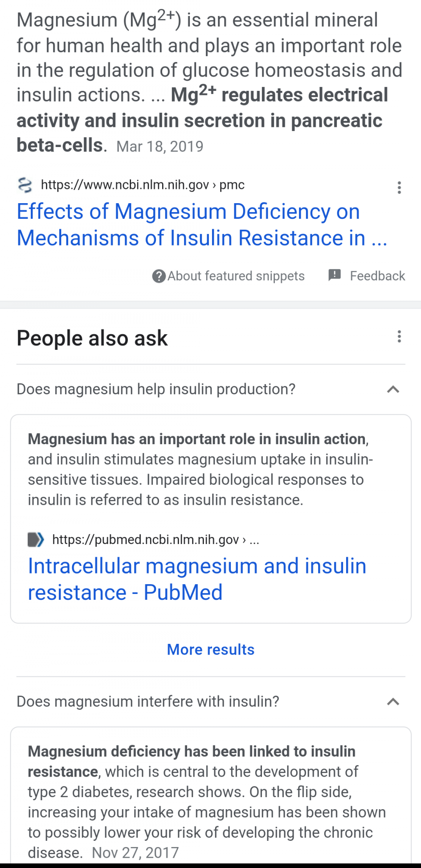The width and height of the screenshot is (421, 868).
Task: Click the People also ask heading
Action: 92,338
